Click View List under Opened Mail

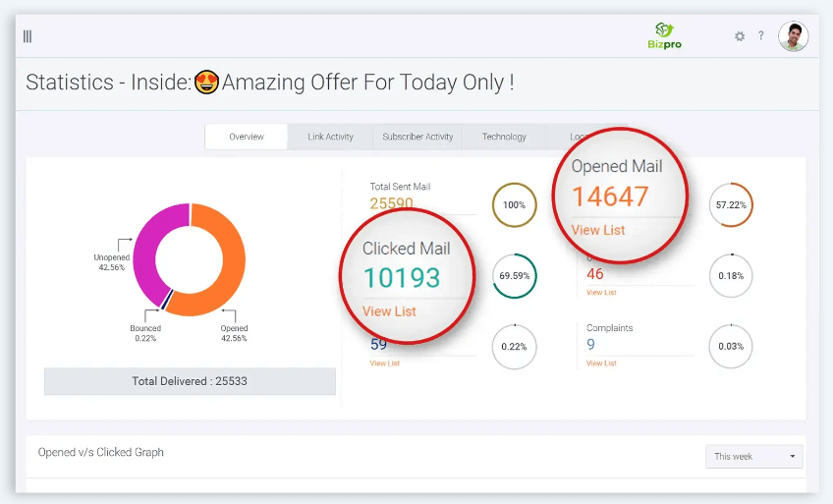(x=598, y=230)
